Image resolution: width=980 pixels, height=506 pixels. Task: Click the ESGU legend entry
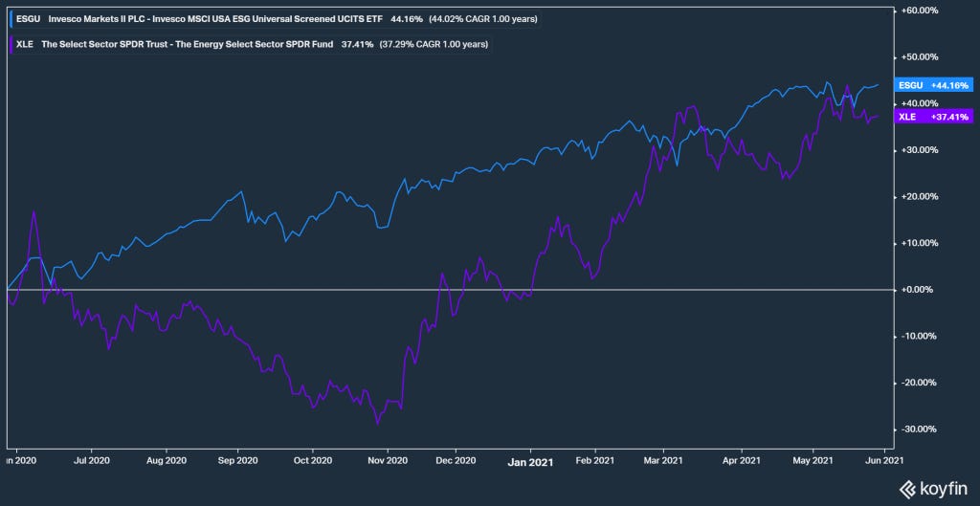click(x=275, y=19)
